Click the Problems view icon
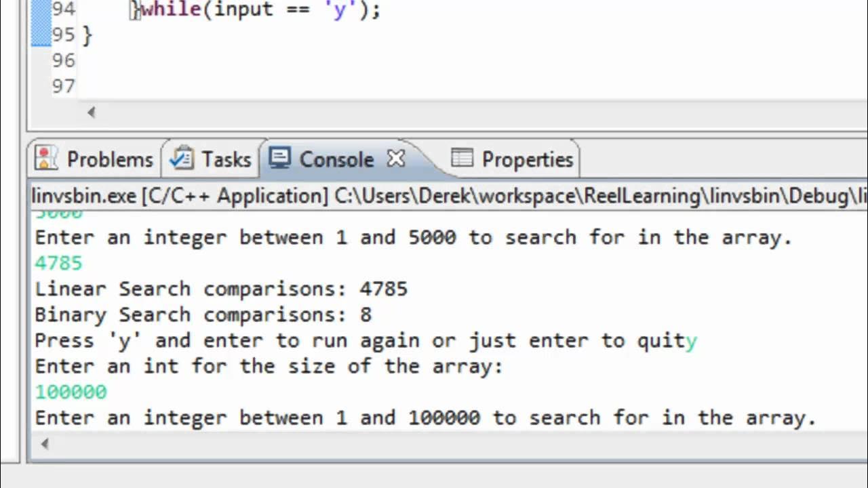 (46, 159)
